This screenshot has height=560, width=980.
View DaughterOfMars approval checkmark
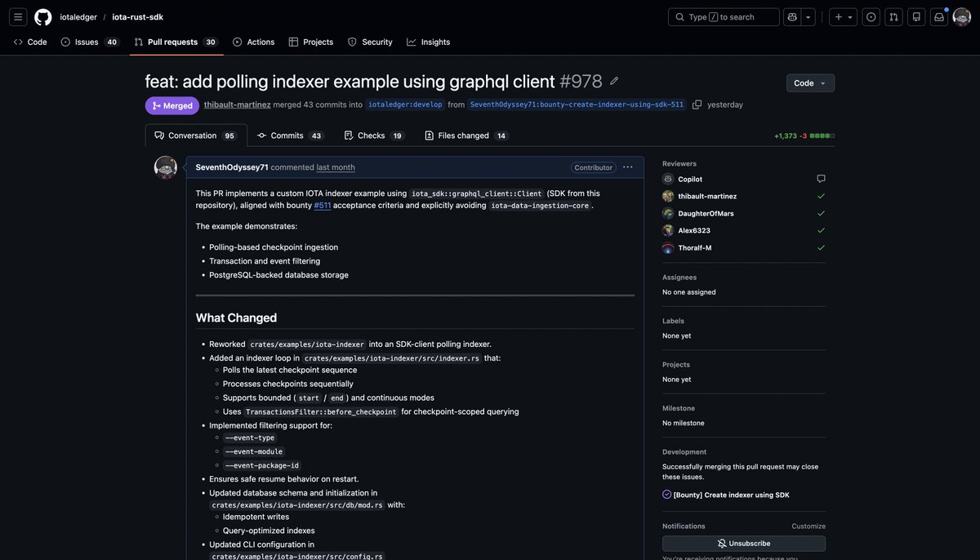pos(821,213)
